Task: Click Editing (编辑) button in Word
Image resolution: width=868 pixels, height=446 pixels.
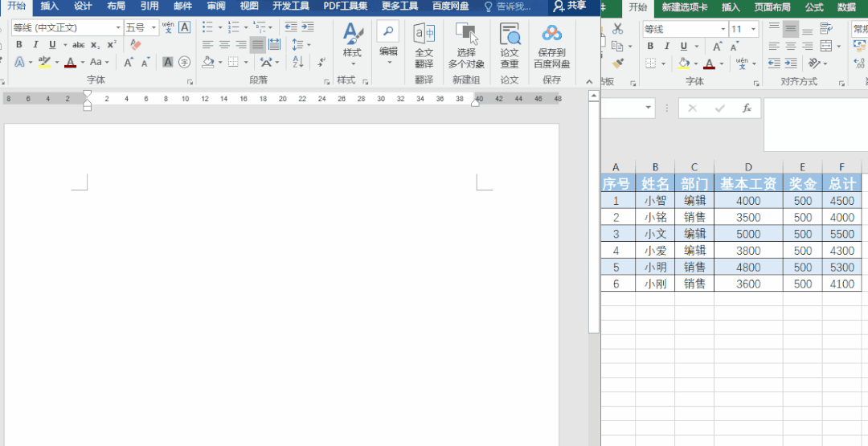Action: 388,45
